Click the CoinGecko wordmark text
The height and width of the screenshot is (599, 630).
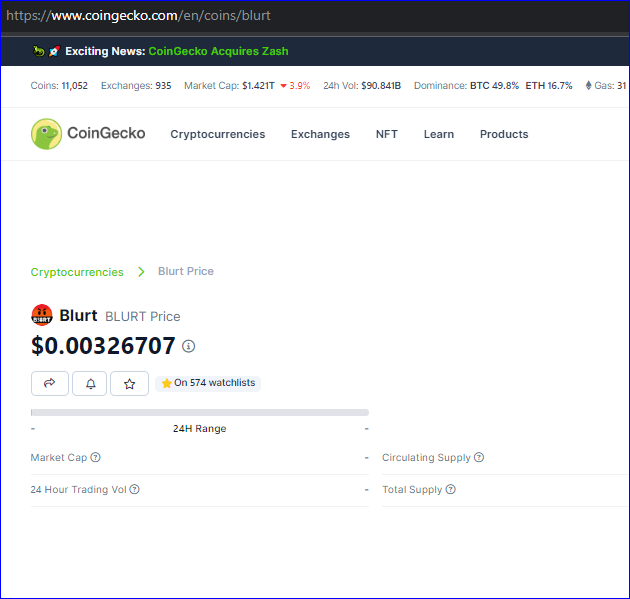pos(106,133)
